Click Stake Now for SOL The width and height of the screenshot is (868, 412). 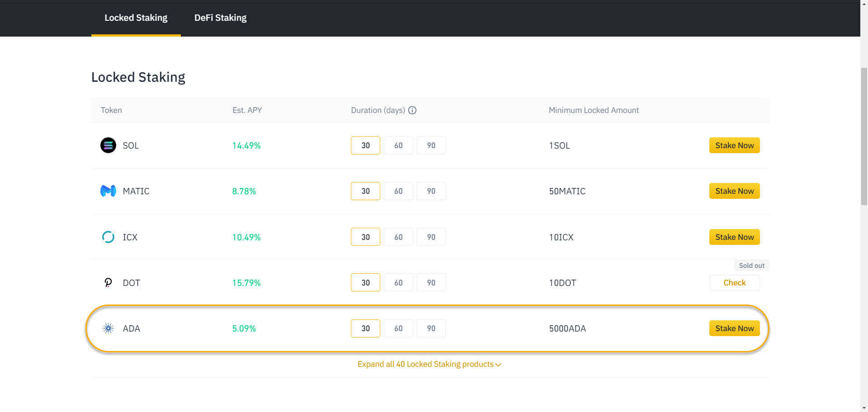[734, 145]
